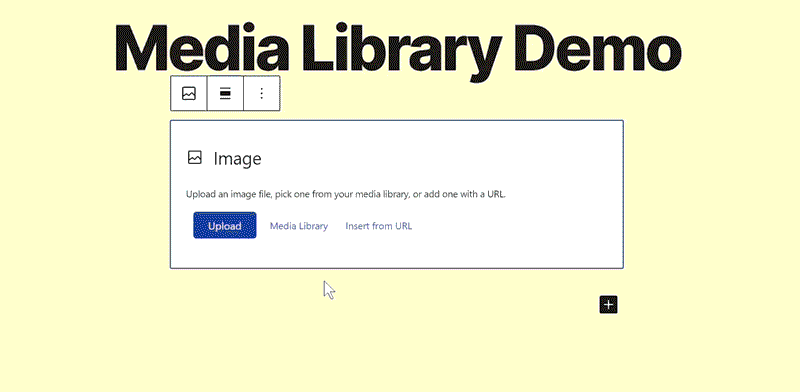Click the black plus add block button
The height and width of the screenshot is (392, 800).
(x=608, y=305)
